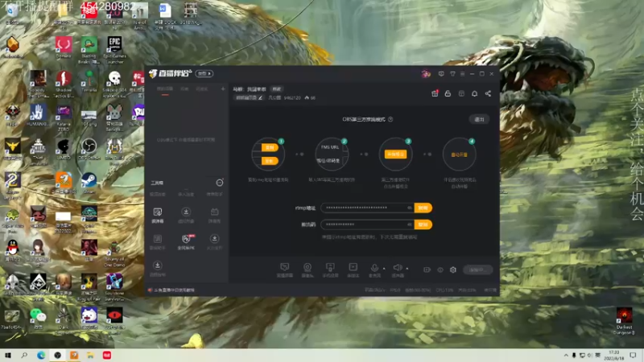This screenshot has height=362, width=644.
Task: Open Steam desktop shortcut
Action: pyautogui.click(x=89, y=183)
